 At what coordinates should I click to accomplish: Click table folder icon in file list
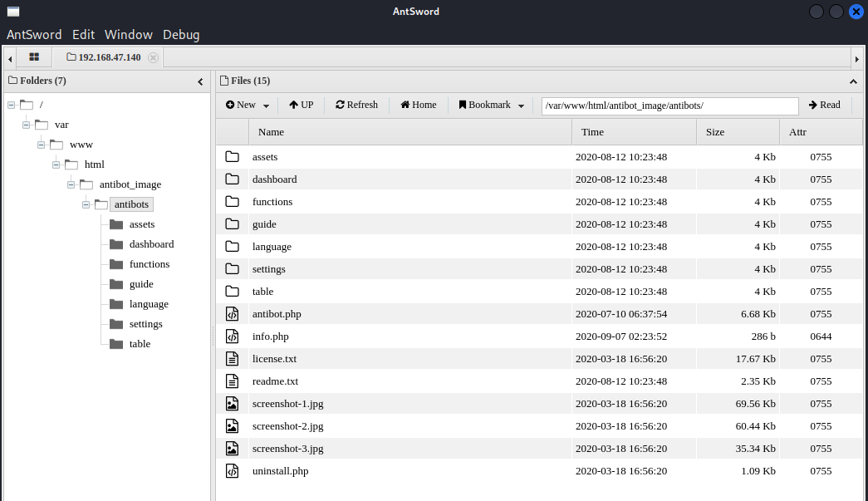click(x=232, y=291)
